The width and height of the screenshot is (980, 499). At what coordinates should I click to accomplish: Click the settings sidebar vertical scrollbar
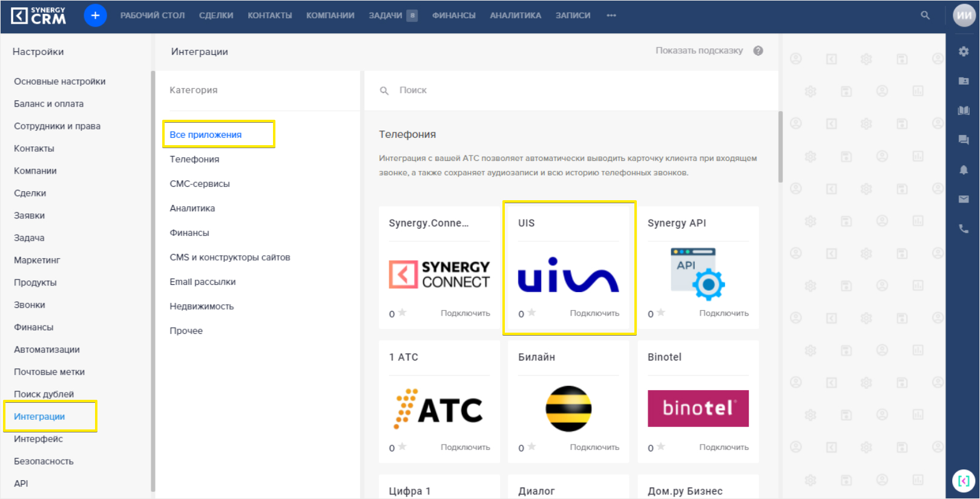[x=153, y=281]
